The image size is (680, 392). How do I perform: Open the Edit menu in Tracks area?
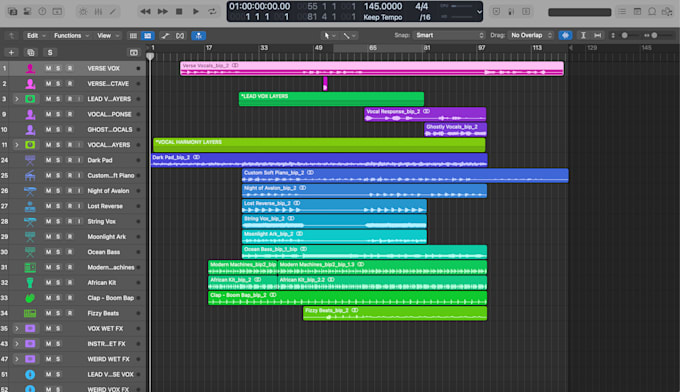coord(36,36)
